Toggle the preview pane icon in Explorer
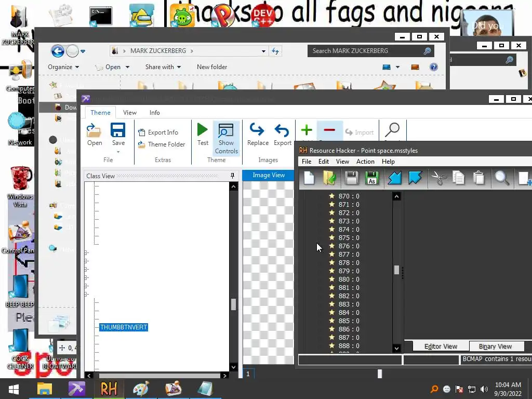 point(415,67)
